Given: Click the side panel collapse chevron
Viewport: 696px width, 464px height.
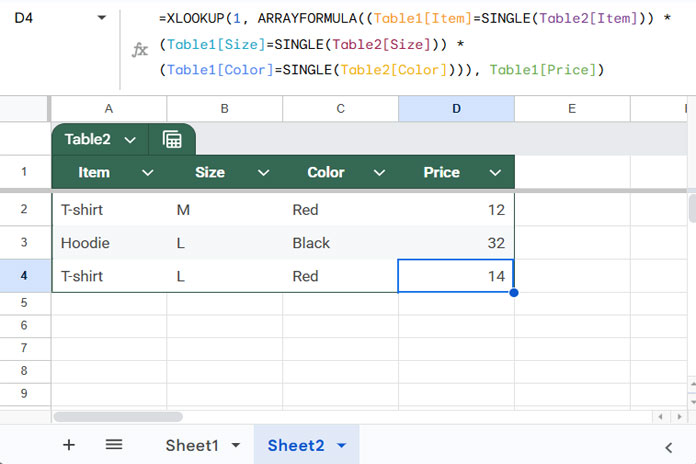Looking at the screenshot, I should coord(669,448).
